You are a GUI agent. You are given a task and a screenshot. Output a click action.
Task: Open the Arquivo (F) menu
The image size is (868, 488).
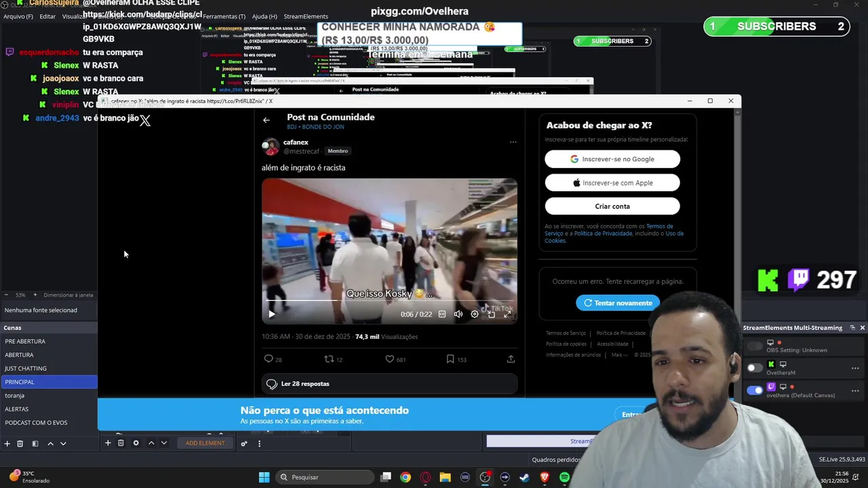pyautogui.click(x=18, y=16)
